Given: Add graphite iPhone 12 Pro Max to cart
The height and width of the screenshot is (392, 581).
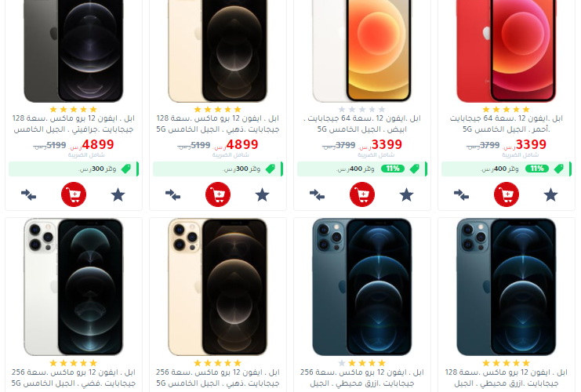Looking at the screenshot, I should 74,194.
